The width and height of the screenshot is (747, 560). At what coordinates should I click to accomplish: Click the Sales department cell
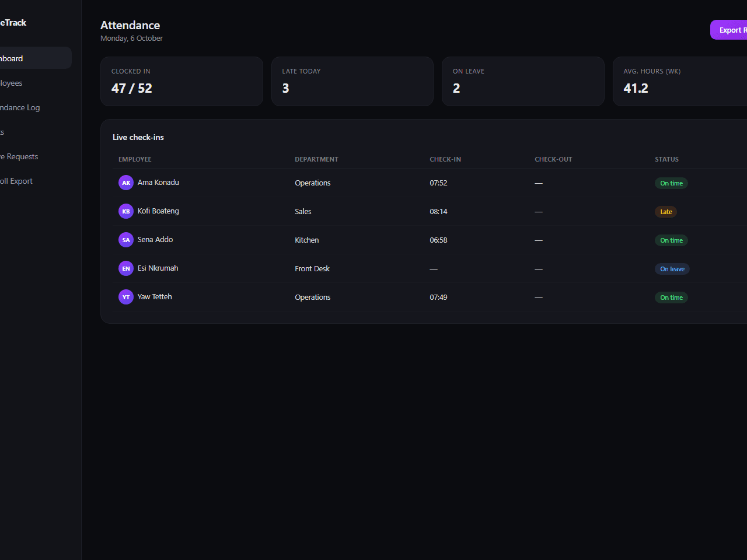pos(303,212)
